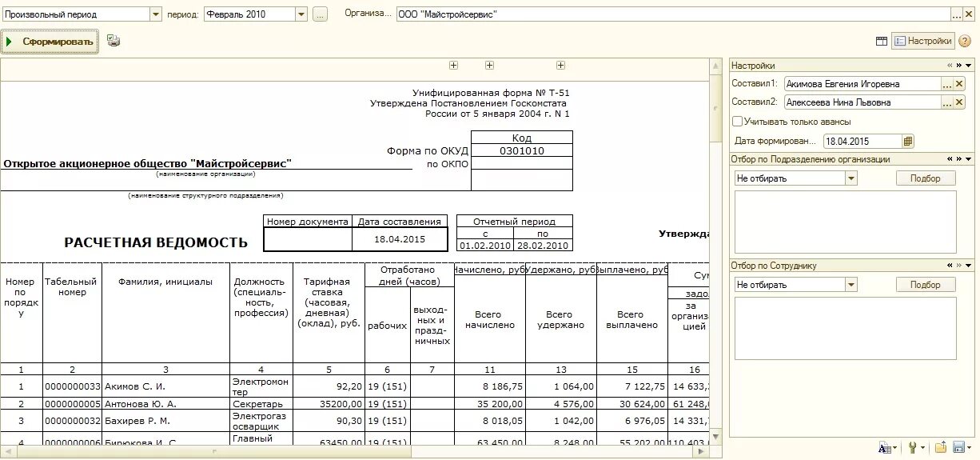
Task: Click right double arrow in Подразделению filter header
Action: point(959,159)
